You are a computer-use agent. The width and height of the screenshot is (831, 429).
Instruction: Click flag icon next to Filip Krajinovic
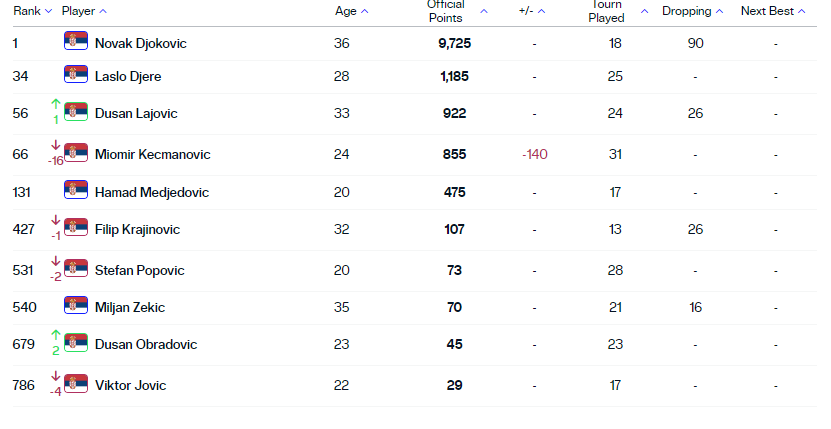coord(76,229)
